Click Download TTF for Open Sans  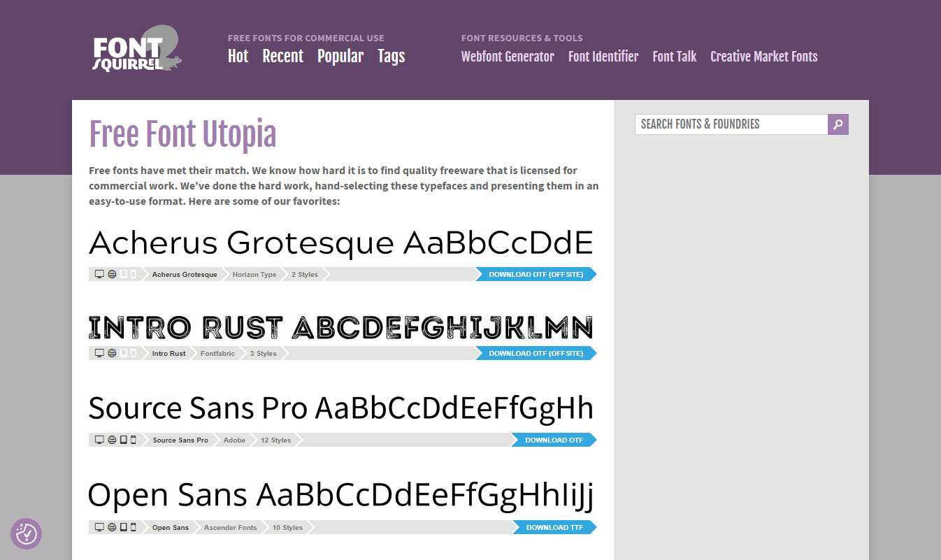click(x=553, y=527)
